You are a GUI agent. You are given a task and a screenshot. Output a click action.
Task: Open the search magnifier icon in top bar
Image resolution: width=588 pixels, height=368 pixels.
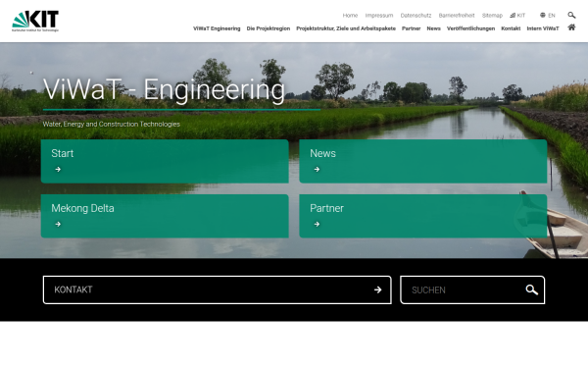[x=571, y=15]
